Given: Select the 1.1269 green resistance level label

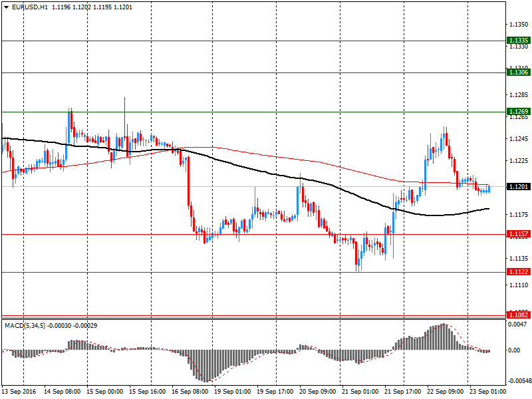Looking at the screenshot, I should click(x=519, y=112).
